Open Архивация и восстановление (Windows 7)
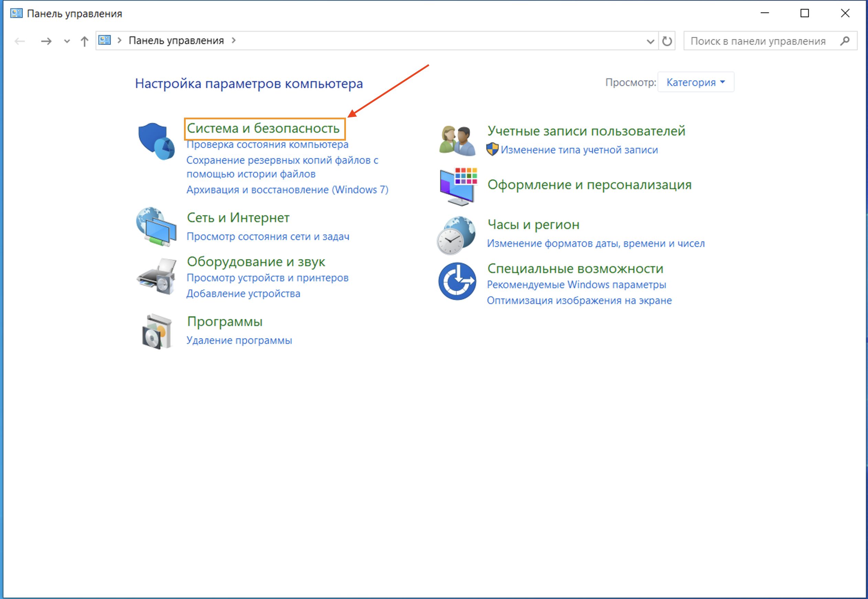Viewport: 868px width, 599px height. pyautogui.click(x=287, y=190)
